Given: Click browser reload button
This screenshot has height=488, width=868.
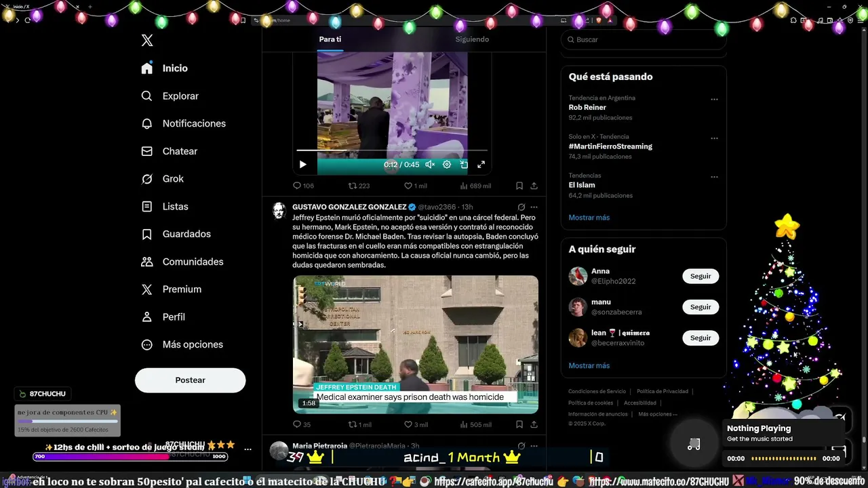Looking at the screenshot, I should [x=28, y=20].
